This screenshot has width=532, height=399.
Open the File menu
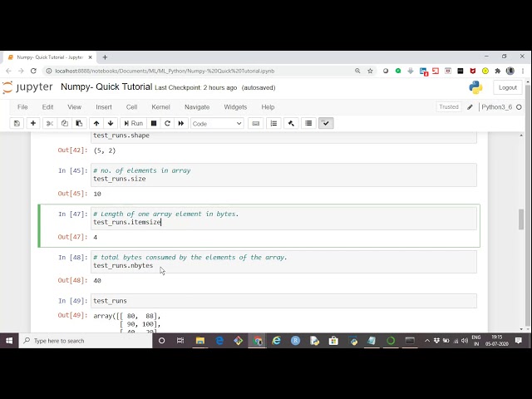[x=22, y=107]
